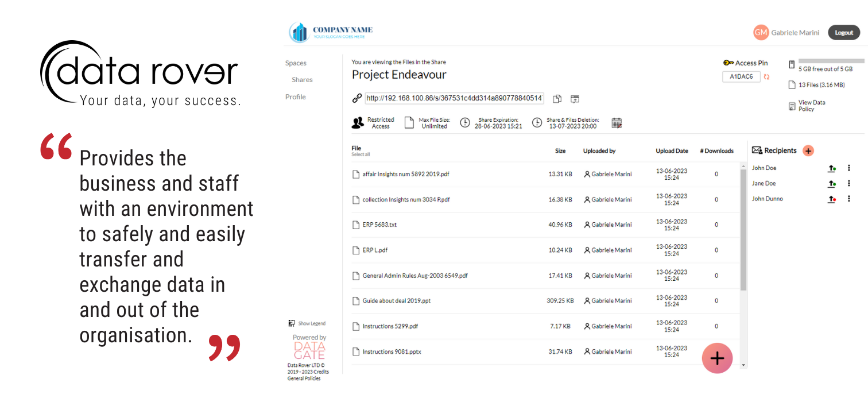Click the Gabriele Marini username in header

coord(795,33)
